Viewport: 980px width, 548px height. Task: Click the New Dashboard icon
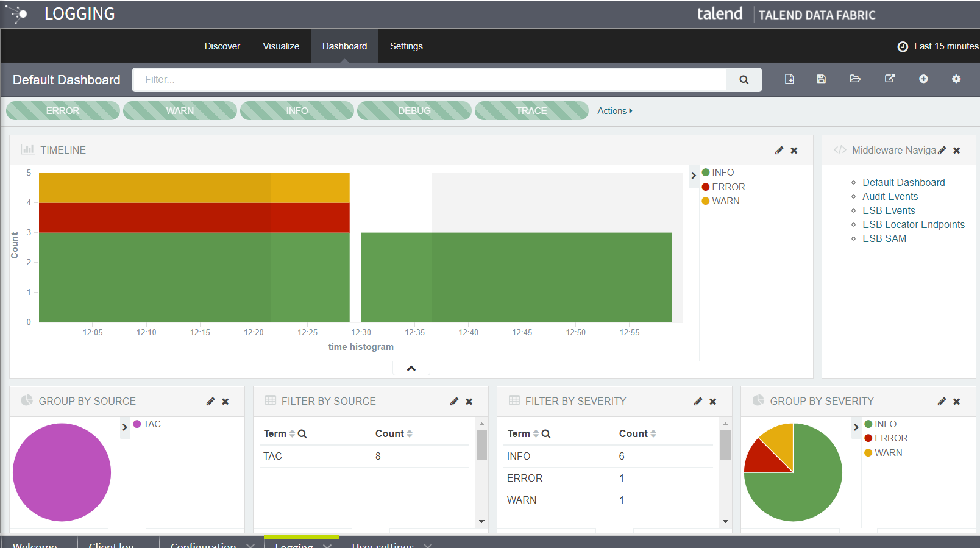789,79
